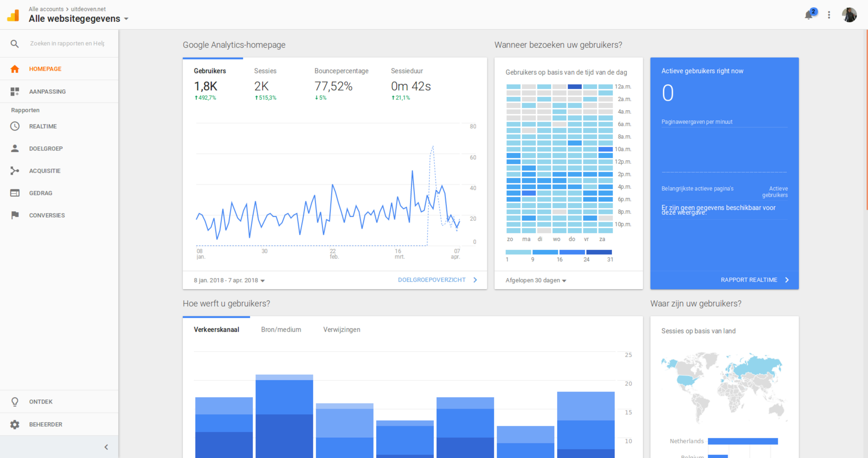This screenshot has height=458, width=868.
Task: Click the 'Sessies op basis van land' title
Action: (x=698, y=331)
